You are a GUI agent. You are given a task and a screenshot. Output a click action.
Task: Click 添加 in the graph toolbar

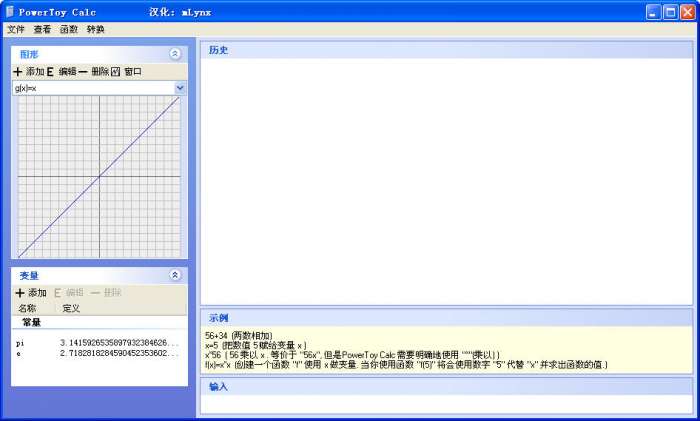29,71
